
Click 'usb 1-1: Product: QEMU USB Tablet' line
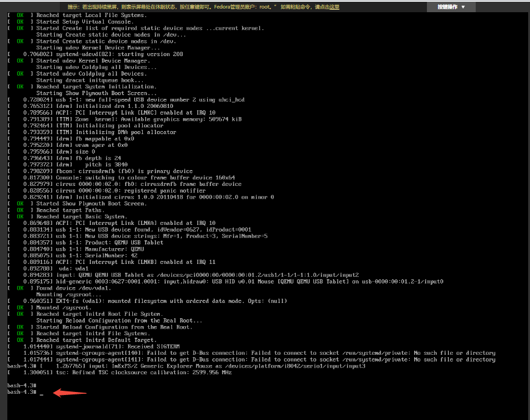[x=85, y=242]
